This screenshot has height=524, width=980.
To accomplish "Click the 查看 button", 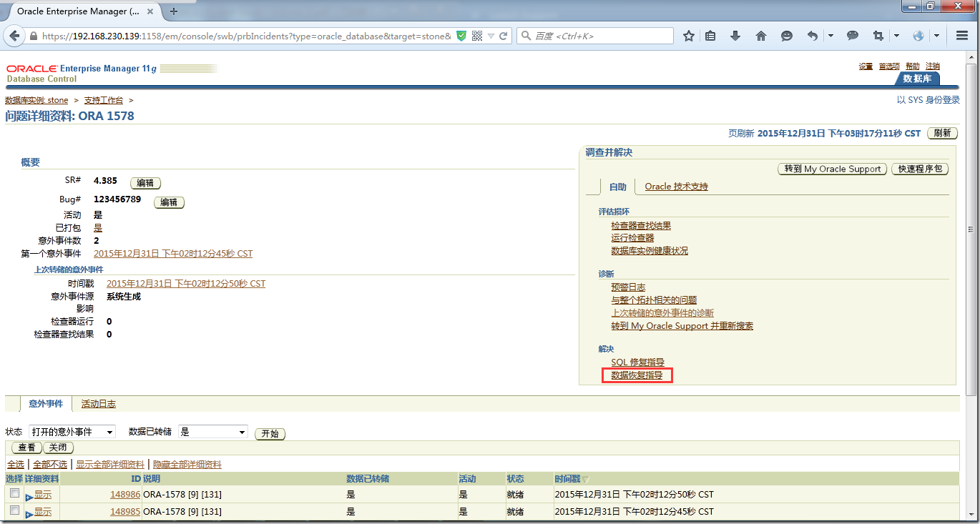I will pyautogui.click(x=26, y=448).
